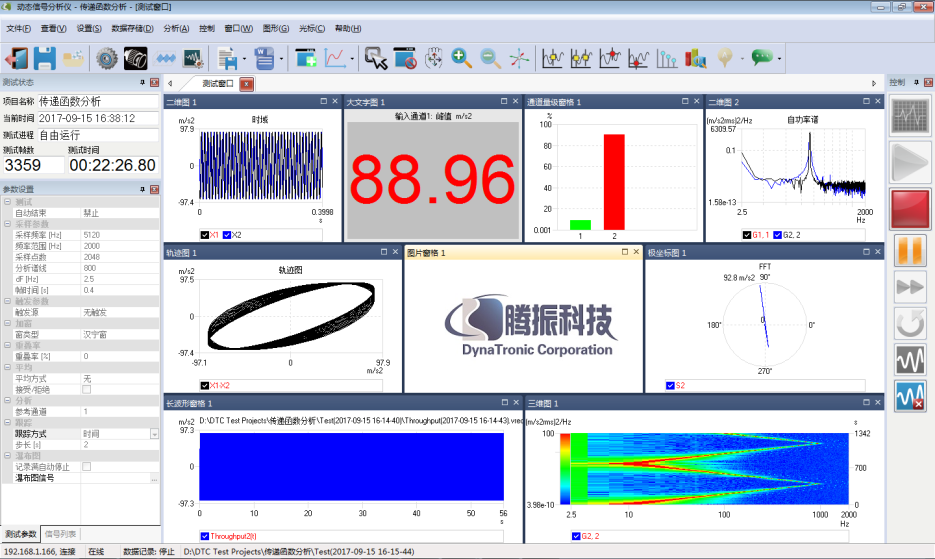Open the 图形(G) menu

coord(275,29)
